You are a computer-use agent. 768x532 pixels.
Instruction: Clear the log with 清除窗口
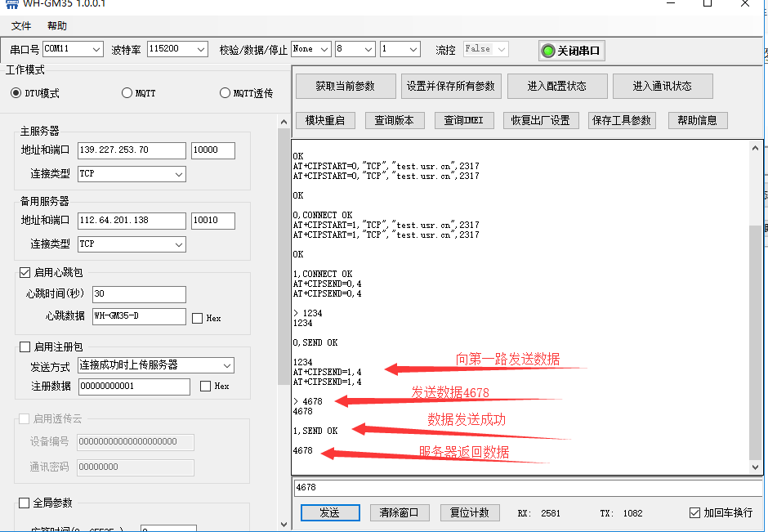click(400, 512)
